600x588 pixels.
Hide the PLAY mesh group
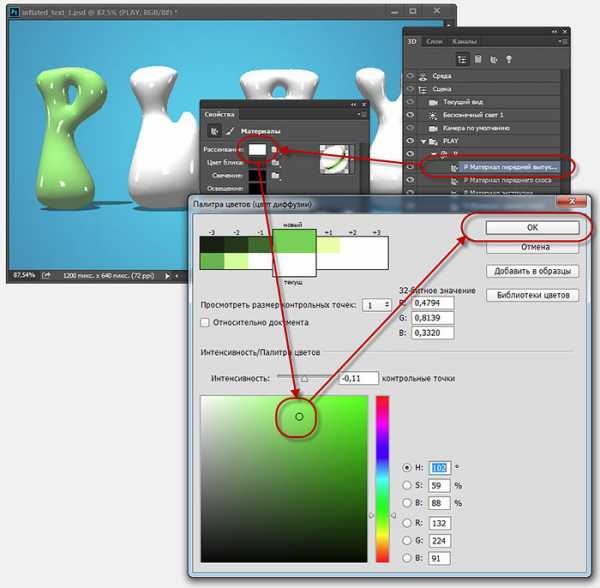click(x=410, y=141)
